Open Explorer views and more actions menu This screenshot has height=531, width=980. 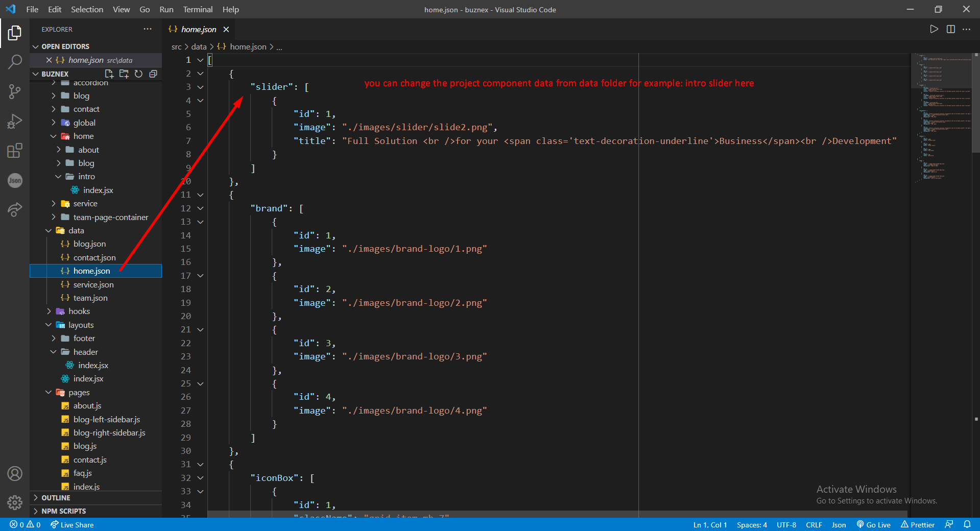(x=148, y=29)
